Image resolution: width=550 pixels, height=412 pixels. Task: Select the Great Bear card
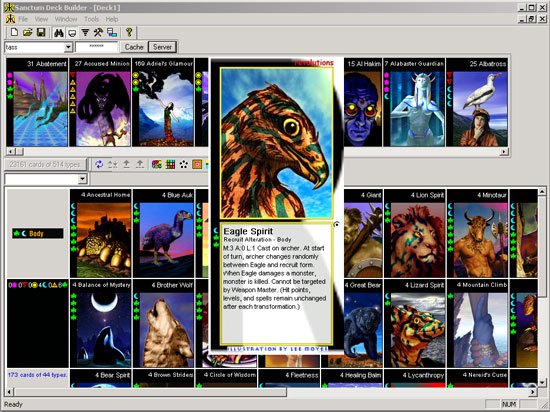pos(363,324)
